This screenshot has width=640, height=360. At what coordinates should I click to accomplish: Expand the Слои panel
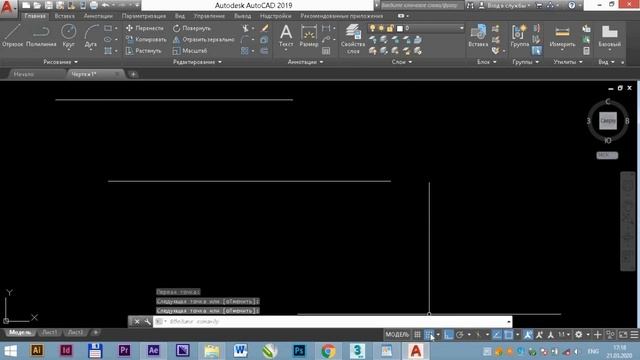(402, 62)
